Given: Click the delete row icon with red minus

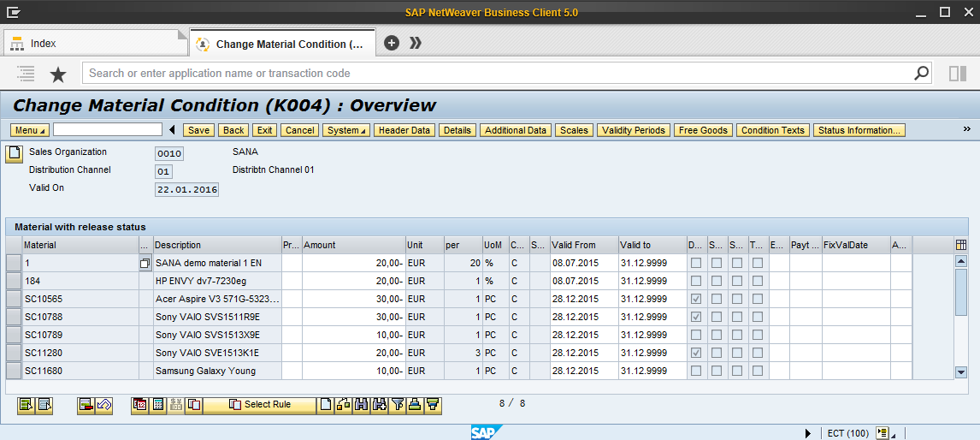Looking at the screenshot, I should click(x=86, y=405).
